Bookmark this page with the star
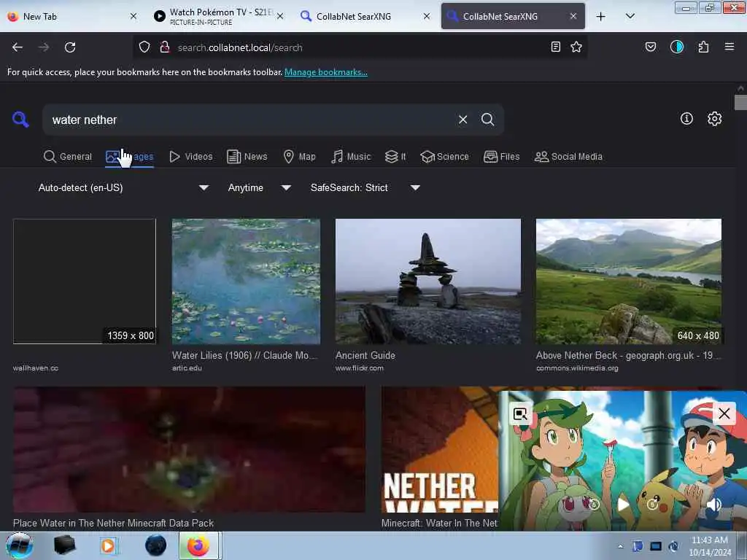Image resolution: width=747 pixels, height=560 pixels. point(576,47)
